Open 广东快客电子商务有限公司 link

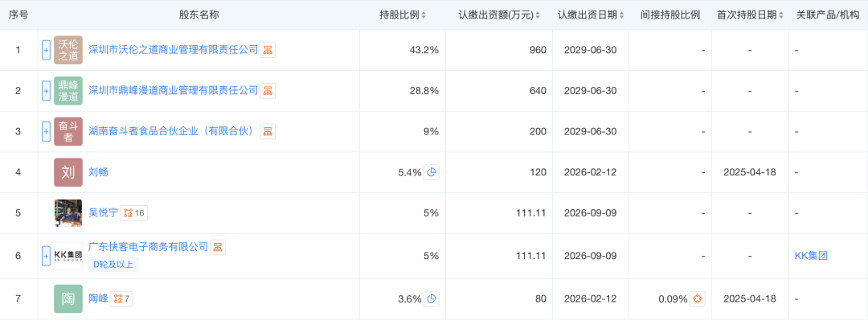pos(149,247)
